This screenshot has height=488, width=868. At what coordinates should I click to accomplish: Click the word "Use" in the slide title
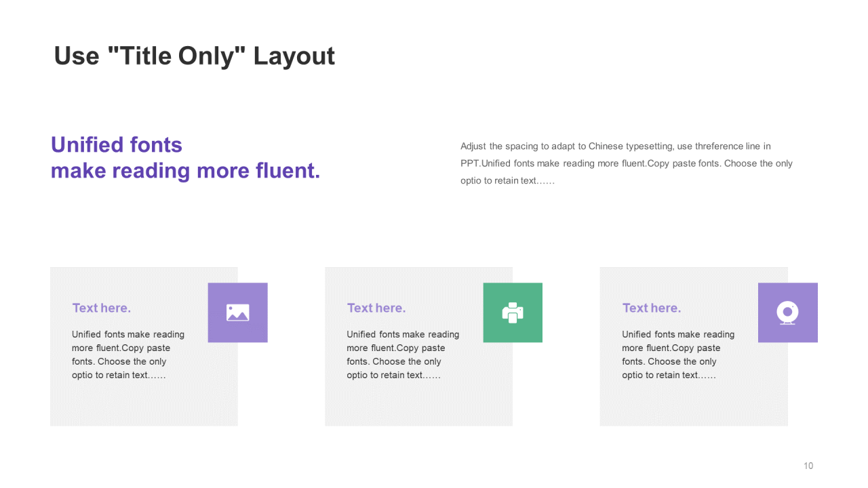(x=77, y=56)
